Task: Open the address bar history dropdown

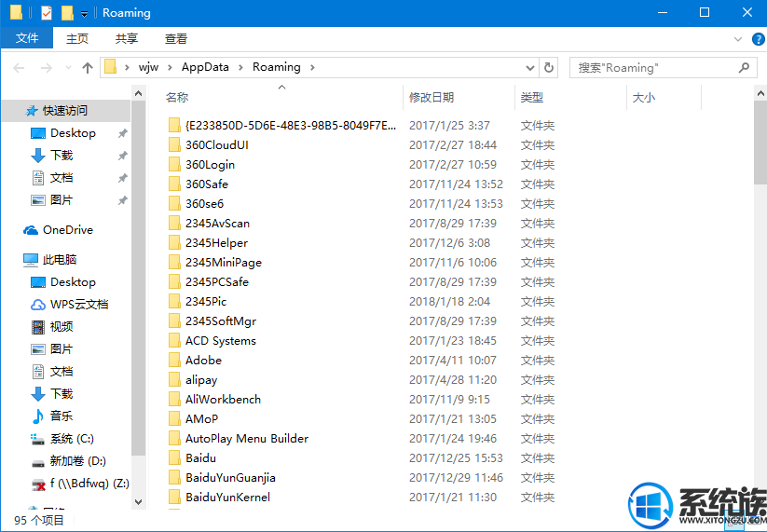Action: click(x=529, y=67)
